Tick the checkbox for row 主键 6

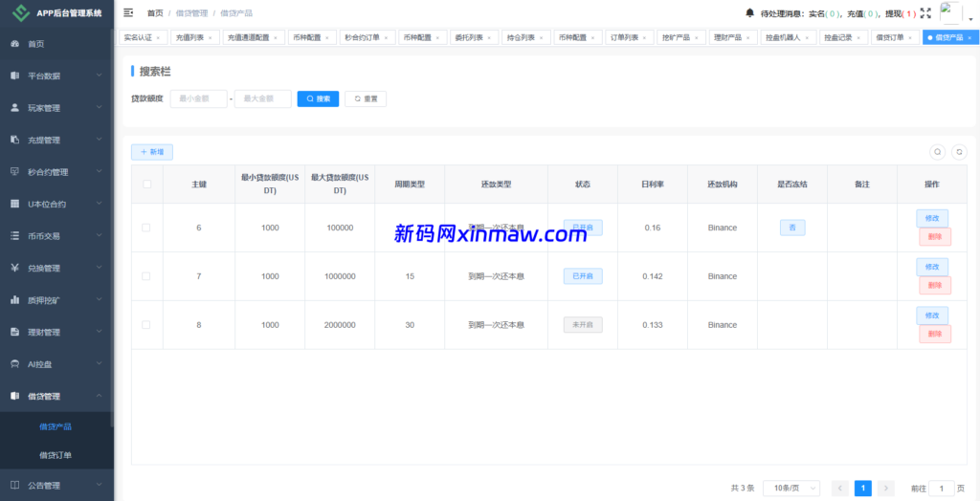pos(146,228)
